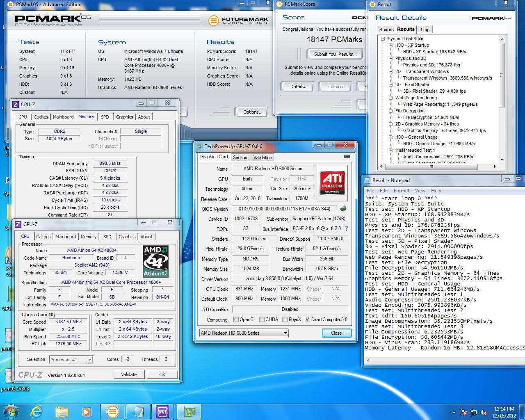Click Result Details horizontal scrollbar thumb

(x=431, y=167)
